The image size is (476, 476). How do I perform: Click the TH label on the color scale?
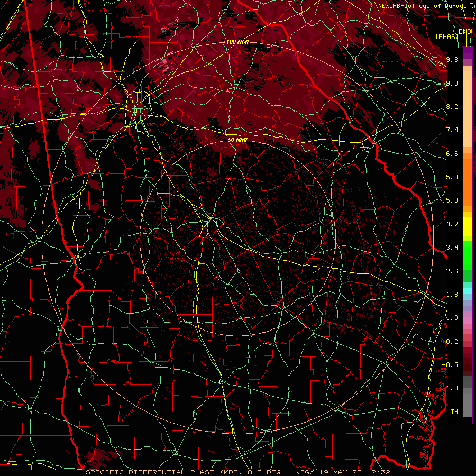click(454, 412)
